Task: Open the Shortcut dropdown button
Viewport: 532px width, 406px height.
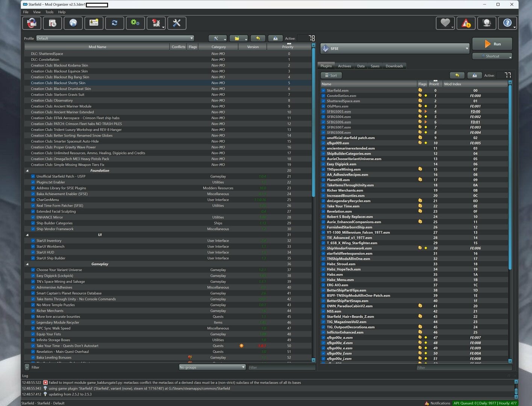Action: (492, 56)
